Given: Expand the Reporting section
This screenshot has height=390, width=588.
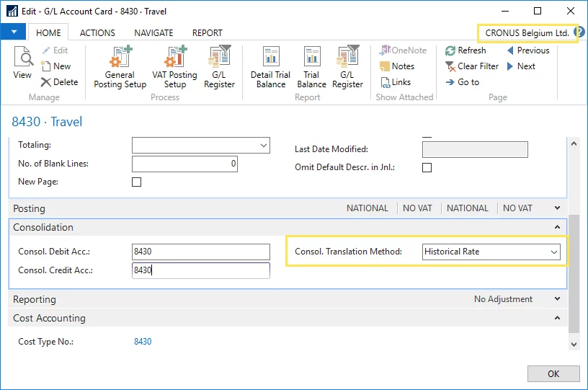Looking at the screenshot, I should [557, 299].
